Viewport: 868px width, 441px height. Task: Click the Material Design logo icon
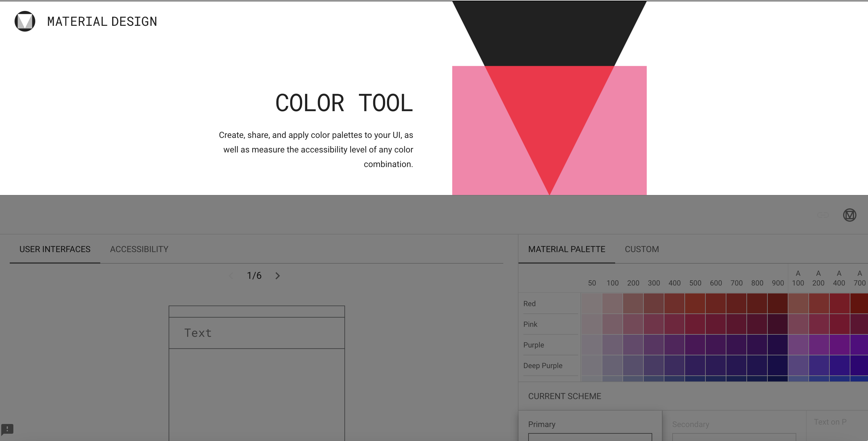coord(25,21)
